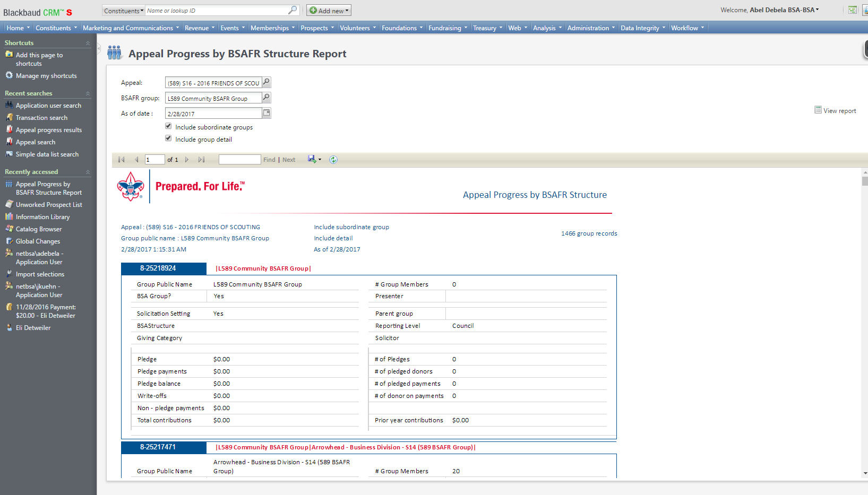Click the Catalog Browser icon
Viewport: 868px width, 495px height.
[9, 228]
